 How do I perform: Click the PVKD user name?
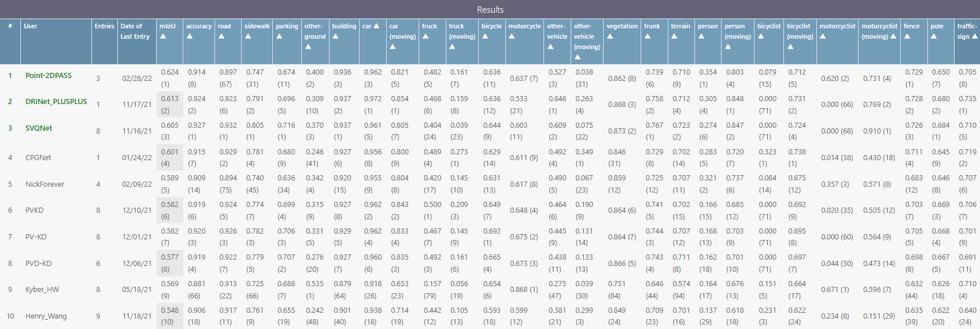pyautogui.click(x=35, y=210)
